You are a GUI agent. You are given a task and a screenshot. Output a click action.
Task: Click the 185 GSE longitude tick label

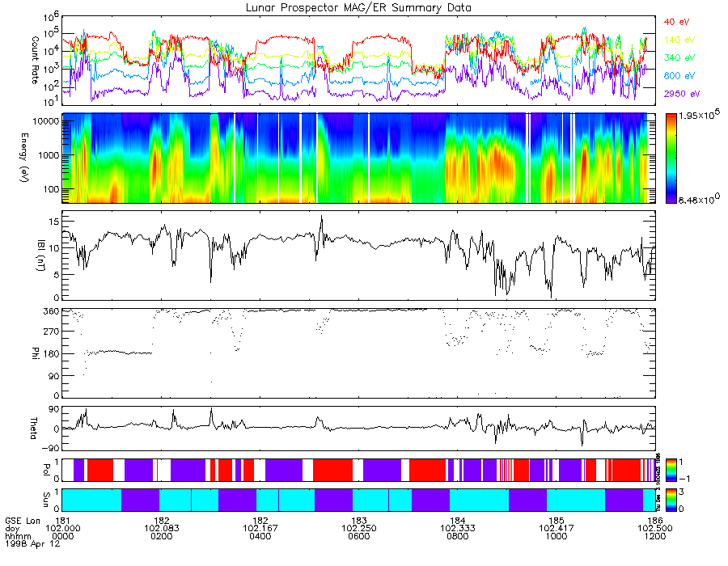coord(557,521)
